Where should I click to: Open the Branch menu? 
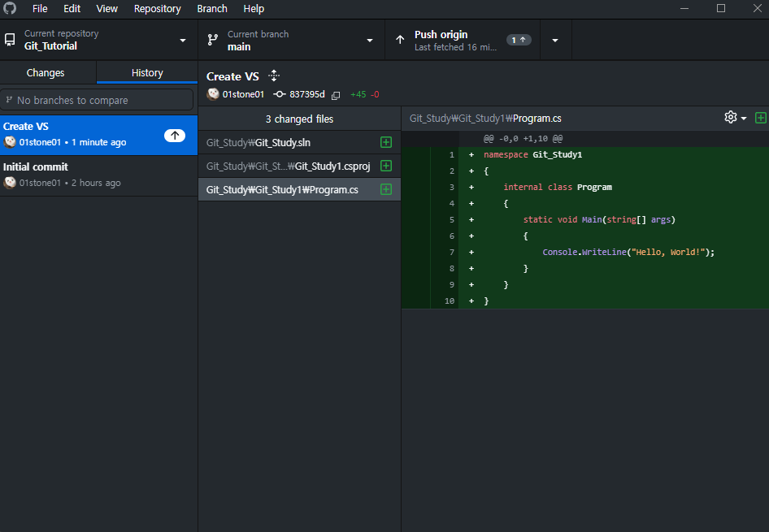[x=212, y=9]
